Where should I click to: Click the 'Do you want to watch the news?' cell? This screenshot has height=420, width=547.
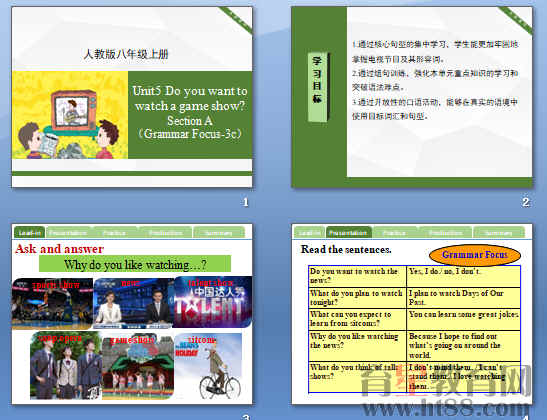[358, 276]
